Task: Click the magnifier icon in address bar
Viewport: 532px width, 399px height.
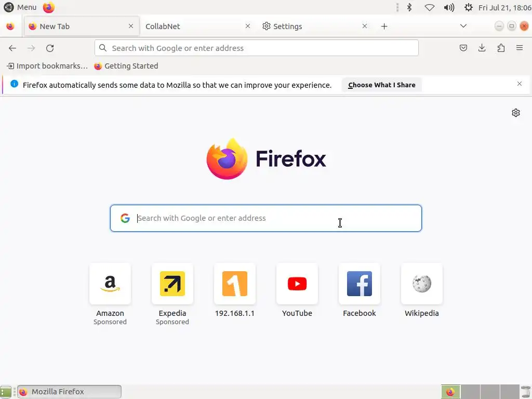Action: tap(103, 48)
